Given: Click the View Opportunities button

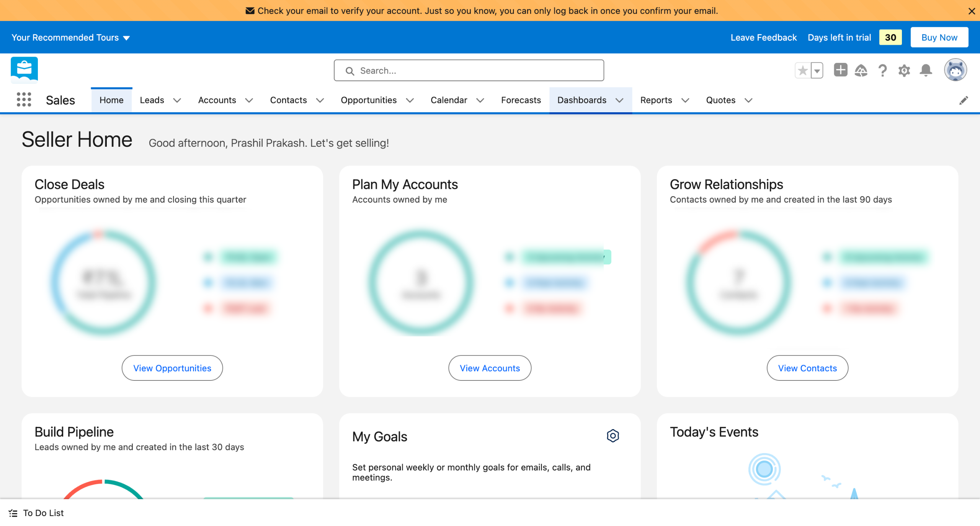Looking at the screenshot, I should pyautogui.click(x=172, y=368).
